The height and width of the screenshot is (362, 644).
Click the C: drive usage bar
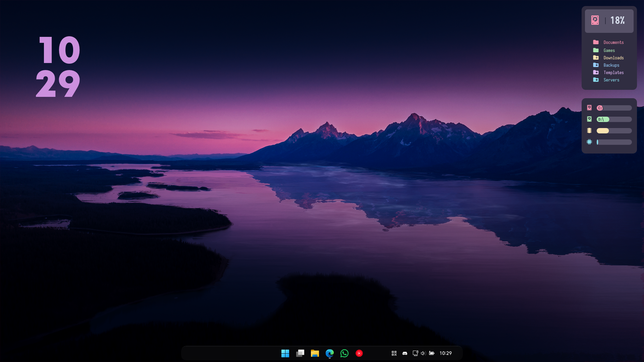614,108
